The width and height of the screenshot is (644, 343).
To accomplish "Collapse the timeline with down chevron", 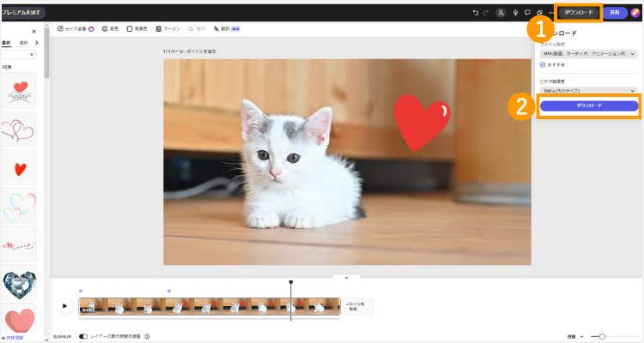I will pyautogui.click(x=346, y=278).
